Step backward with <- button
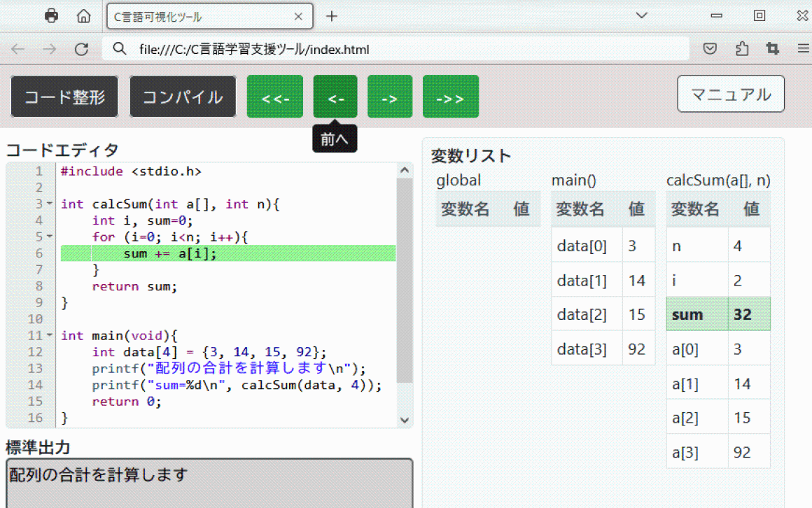The image size is (812, 508). coord(335,97)
